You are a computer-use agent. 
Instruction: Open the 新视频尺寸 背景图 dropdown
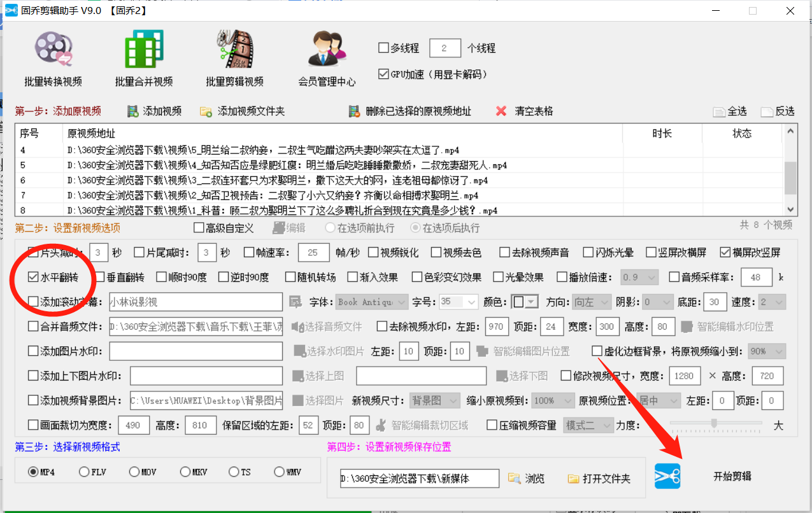(434, 401)
